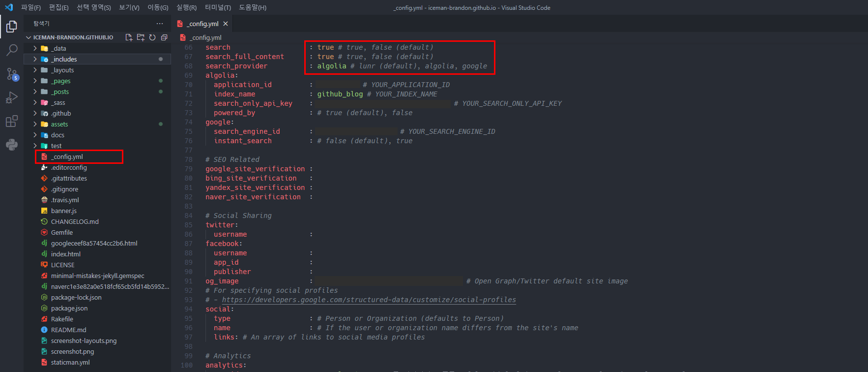
Task: Collapse the ICEMAN-BRANDON.GITHUB.IO root section
Action: 73,37
